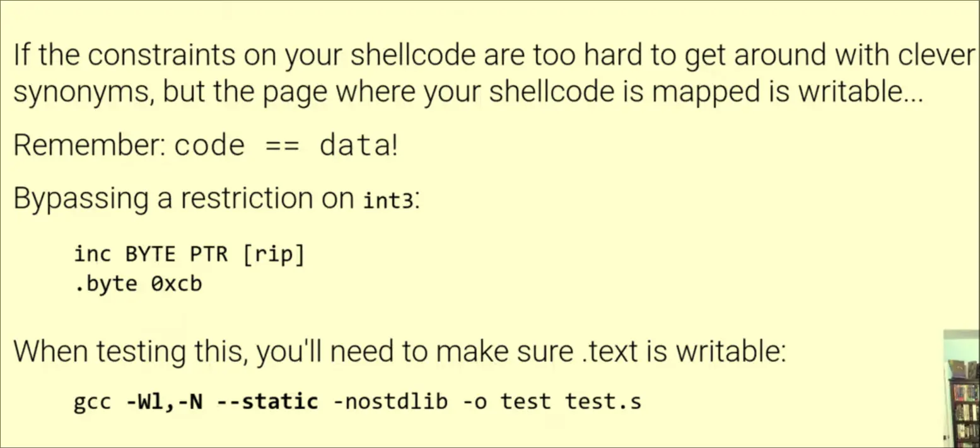The width and height of the screenshot is (980, 448).
Task: Click the "==" operator text
Action: [x=282, y=146]
